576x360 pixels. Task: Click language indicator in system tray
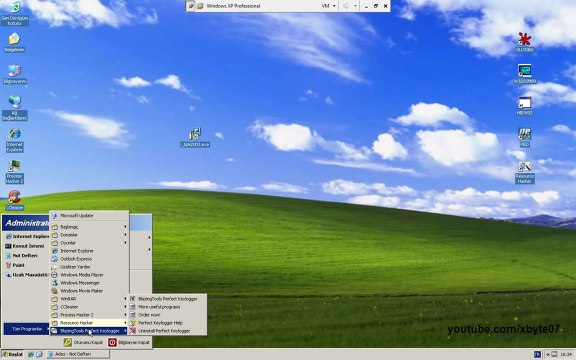pyautogui.click(x=537, y=354)
